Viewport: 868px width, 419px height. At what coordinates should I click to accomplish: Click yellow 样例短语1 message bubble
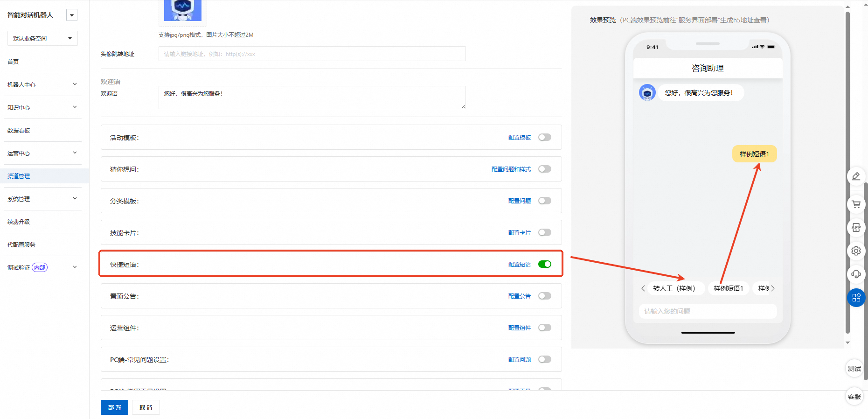point(754,154)
